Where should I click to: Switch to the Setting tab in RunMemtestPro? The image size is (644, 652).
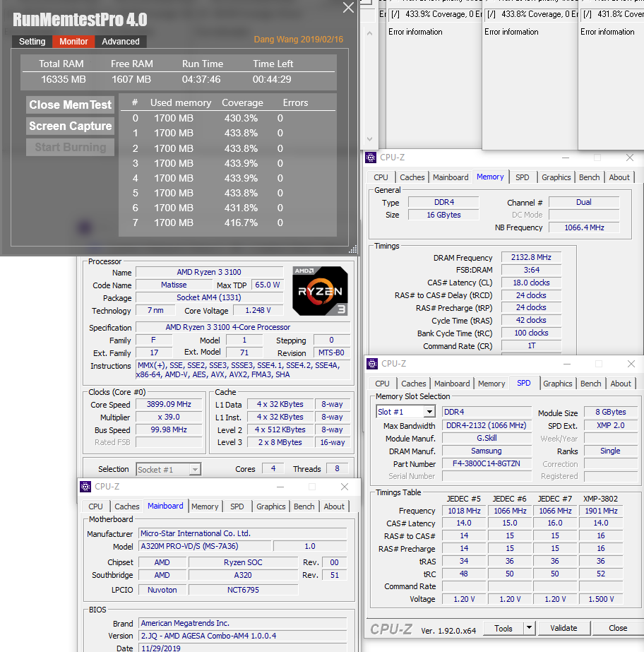[x=32, y=42]
